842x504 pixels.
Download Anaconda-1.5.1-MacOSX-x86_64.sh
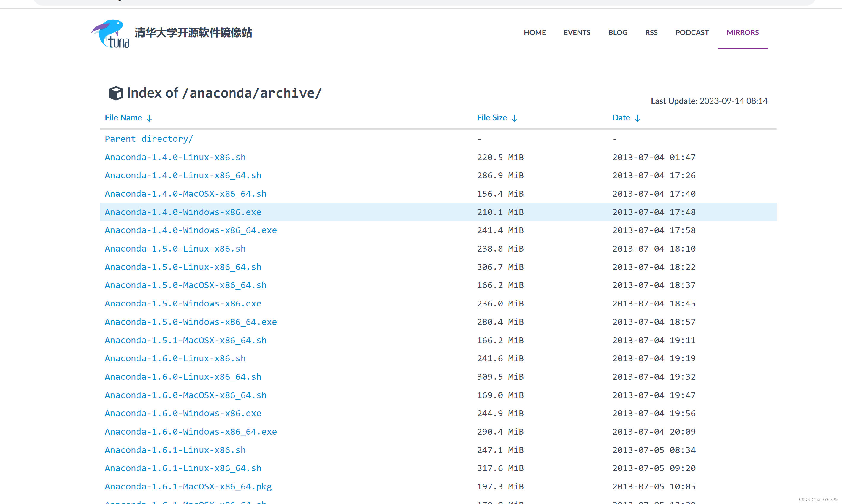point(185,340)
